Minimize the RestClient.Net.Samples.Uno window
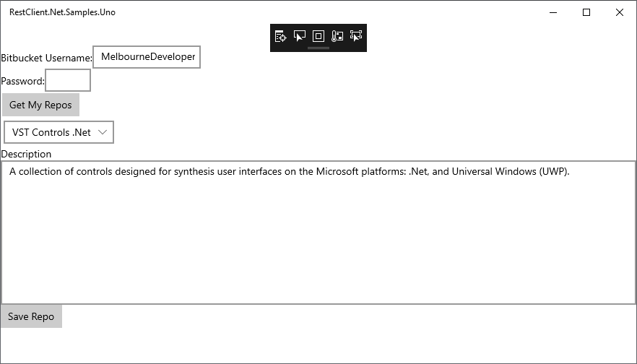 [x=553, y=12]
